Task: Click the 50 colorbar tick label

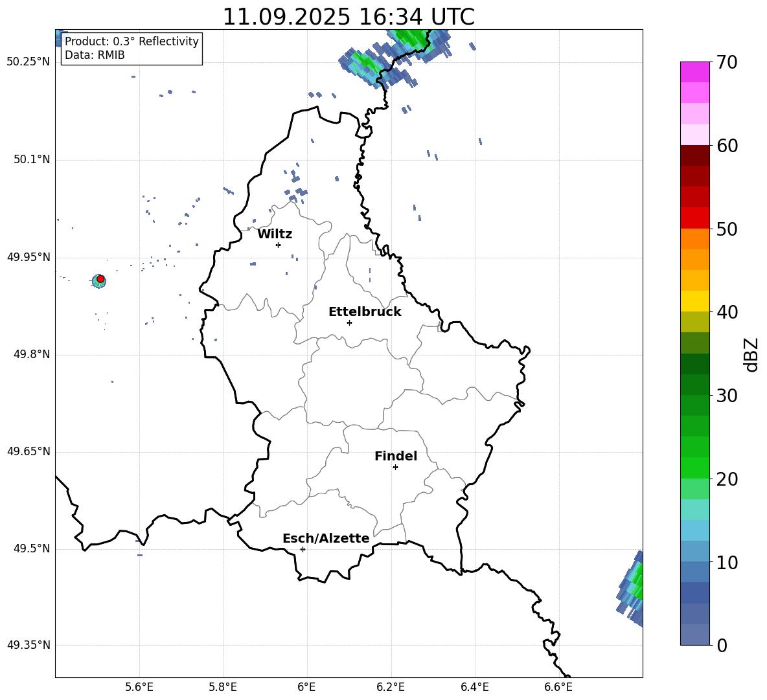Action: 727,229
